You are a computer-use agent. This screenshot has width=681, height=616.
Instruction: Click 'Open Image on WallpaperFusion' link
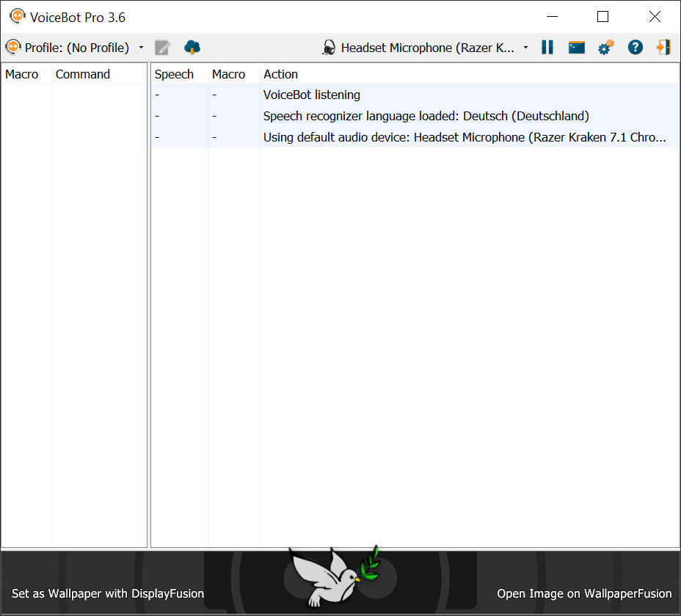584,593
